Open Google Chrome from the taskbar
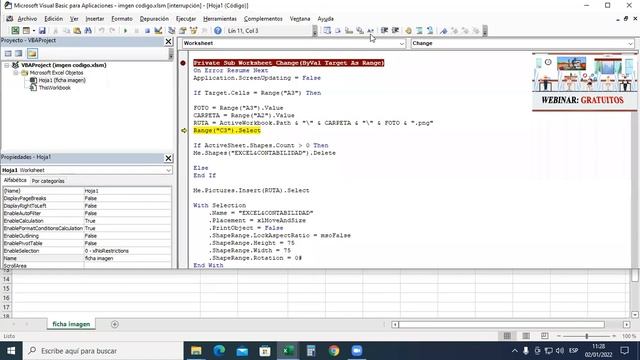Viewport: 640px width, 360px height. coord(334,351)
